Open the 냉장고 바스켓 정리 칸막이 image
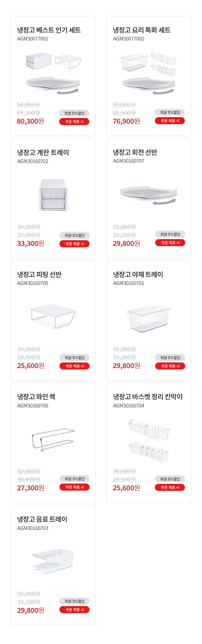 149,440
